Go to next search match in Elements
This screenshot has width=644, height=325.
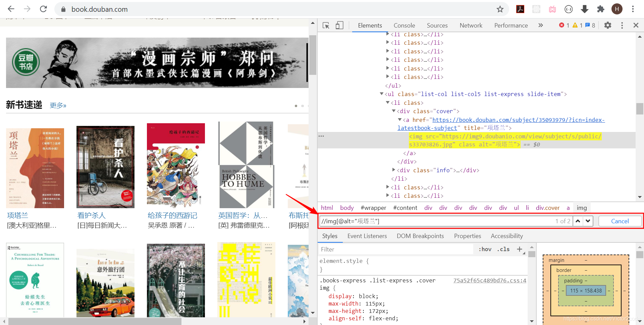588,221
